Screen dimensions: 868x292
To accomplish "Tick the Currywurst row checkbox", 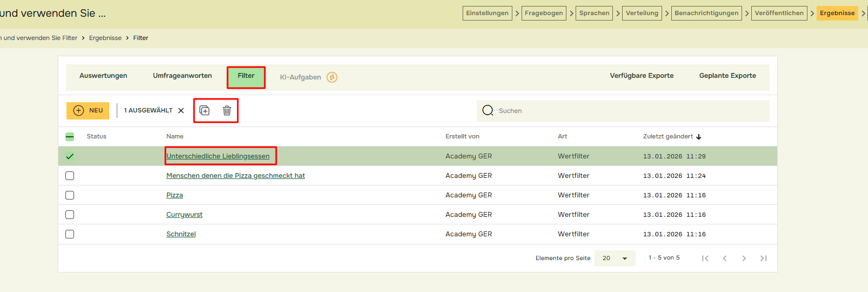I will coord(70,215).
